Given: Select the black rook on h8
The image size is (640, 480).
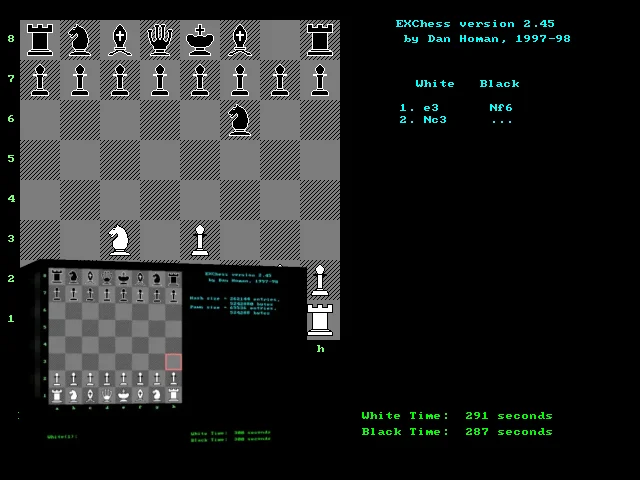Looking at the screenshot, I should tap(320, 40).
